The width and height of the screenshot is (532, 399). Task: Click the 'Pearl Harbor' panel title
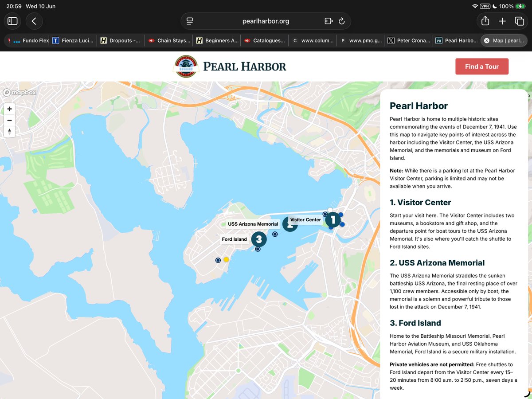click(x=419, y=106)
